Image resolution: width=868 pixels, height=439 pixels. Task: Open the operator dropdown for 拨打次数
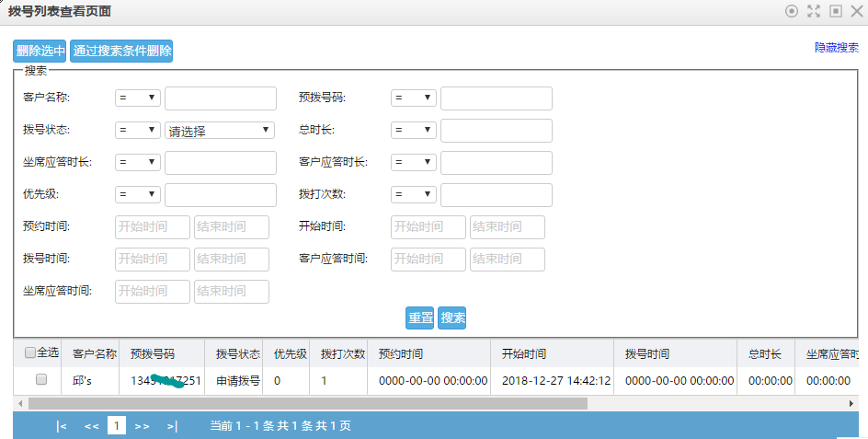coord(414,194)
